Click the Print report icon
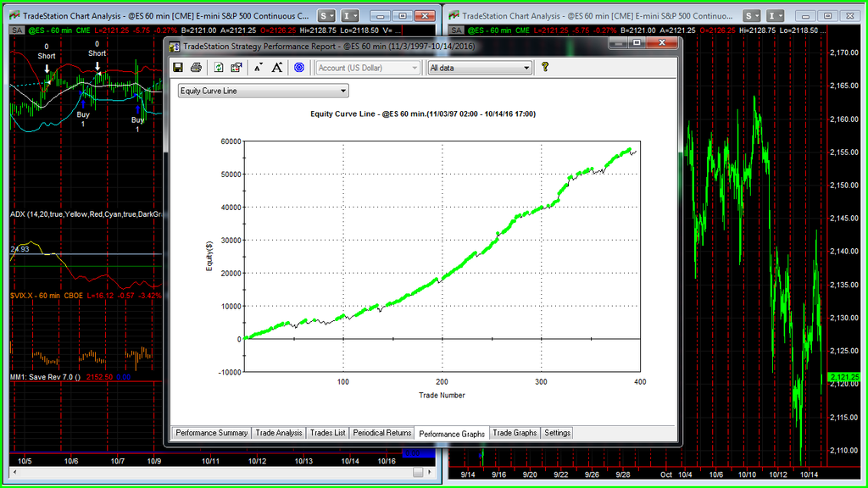The width and height of the screenshot is (868, 488). (x=196, y=68)
